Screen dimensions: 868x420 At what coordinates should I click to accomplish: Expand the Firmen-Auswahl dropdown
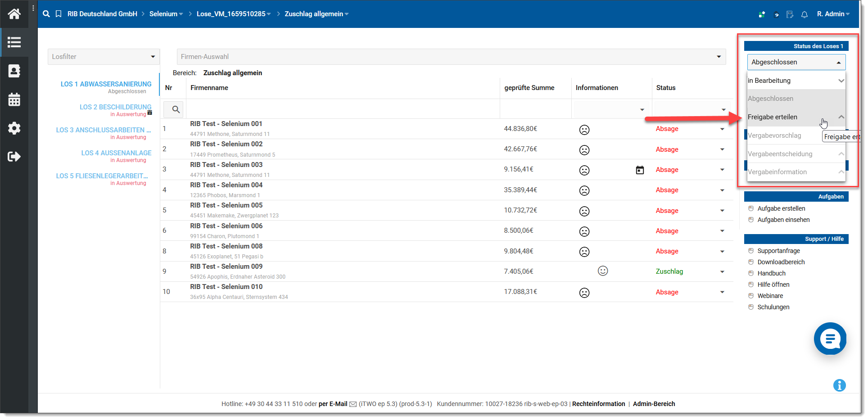click(x=451, y=57)
